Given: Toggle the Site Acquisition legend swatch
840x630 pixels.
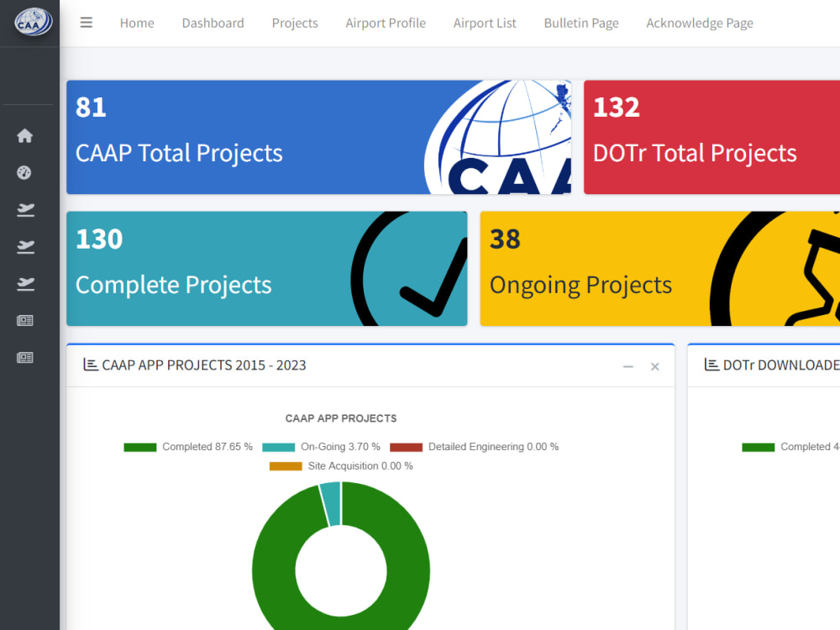Looking at the screenshot, I should click(x=286, y=466).
